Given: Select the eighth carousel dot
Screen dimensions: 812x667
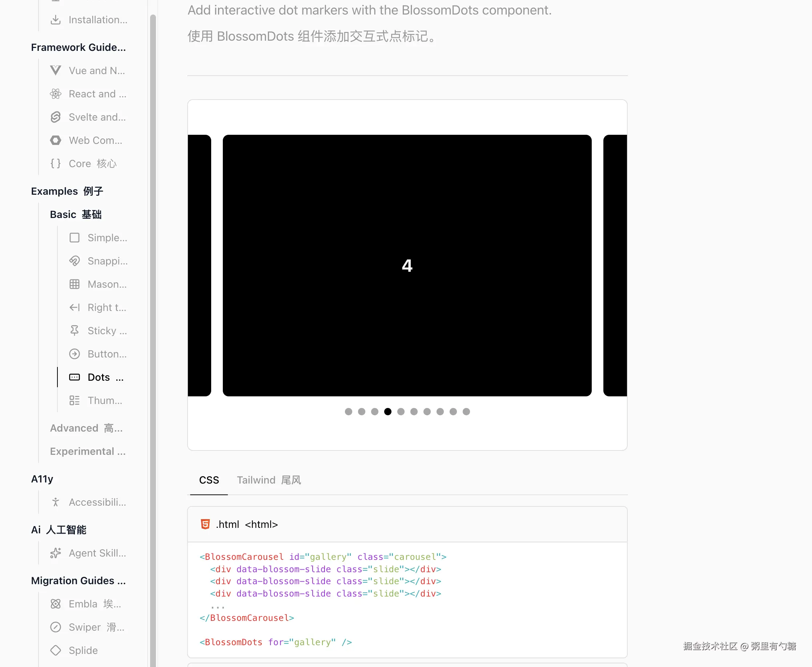Looking at the screenshot, I should 440,412.
